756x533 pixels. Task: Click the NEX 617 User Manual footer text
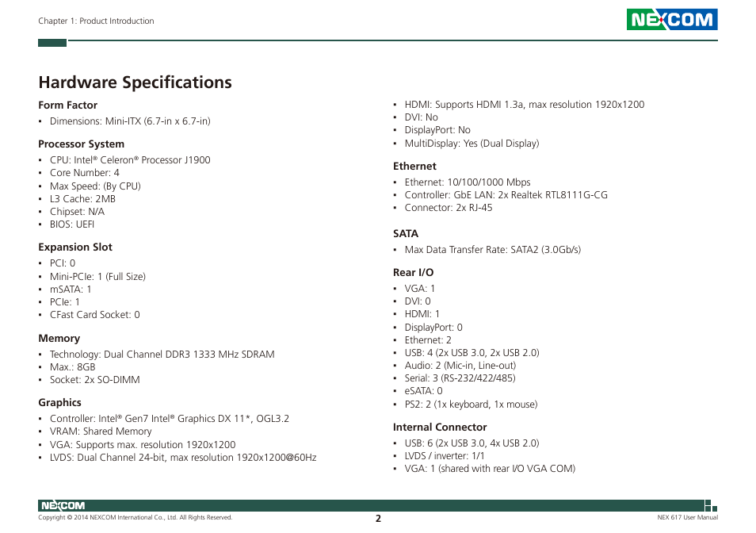(688, 518)
